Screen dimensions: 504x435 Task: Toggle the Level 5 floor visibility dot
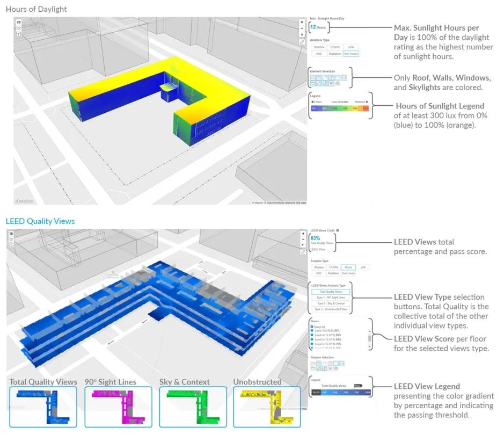312,339
